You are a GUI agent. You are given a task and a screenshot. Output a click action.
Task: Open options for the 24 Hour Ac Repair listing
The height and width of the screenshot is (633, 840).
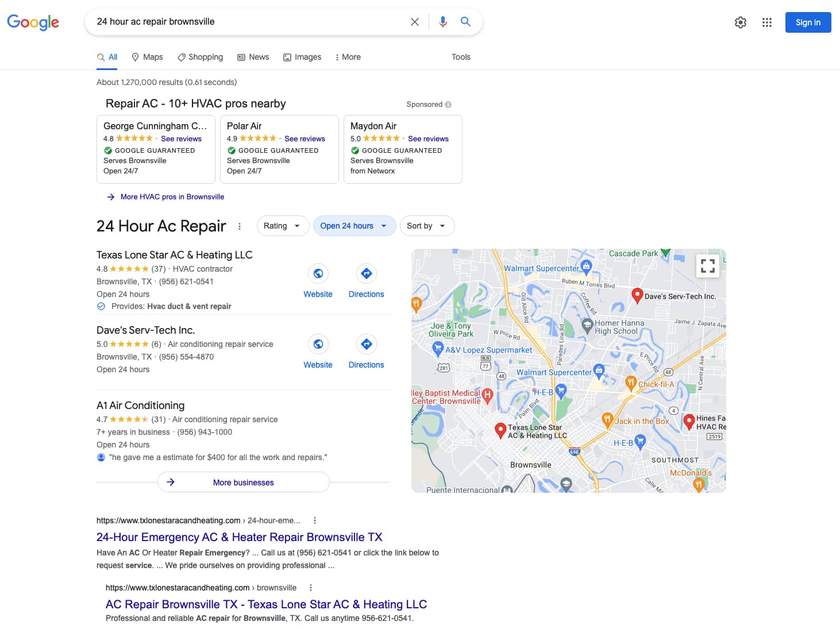pyautogui.click(x=240, y=226)
